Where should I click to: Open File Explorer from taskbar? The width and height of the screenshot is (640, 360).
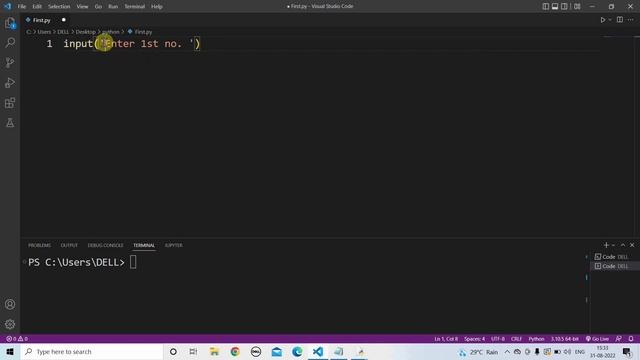pos(214,351)
